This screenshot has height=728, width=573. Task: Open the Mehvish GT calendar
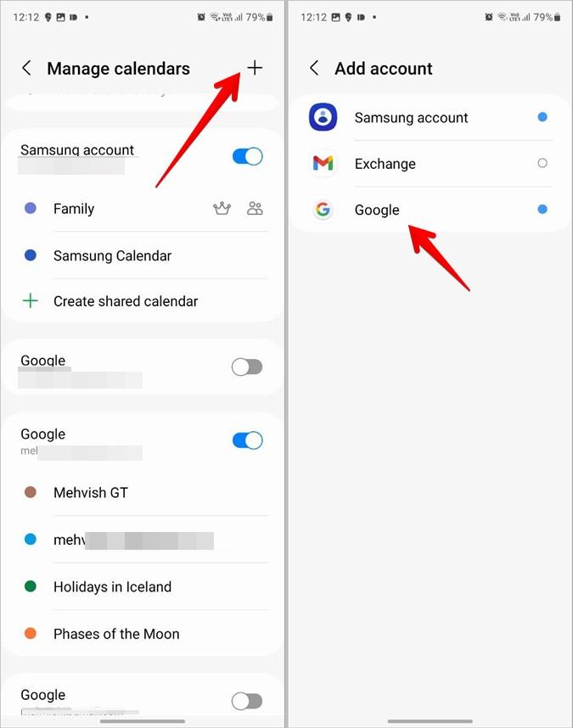(143, 492)
